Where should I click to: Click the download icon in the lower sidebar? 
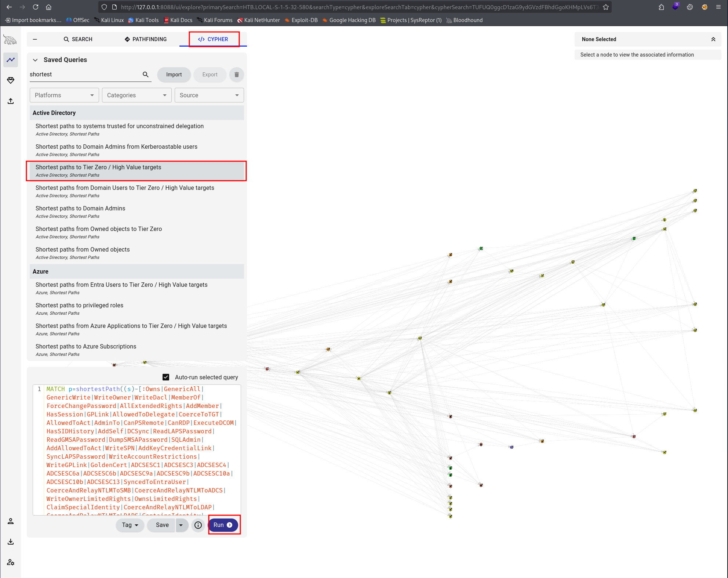coord(10,542)
